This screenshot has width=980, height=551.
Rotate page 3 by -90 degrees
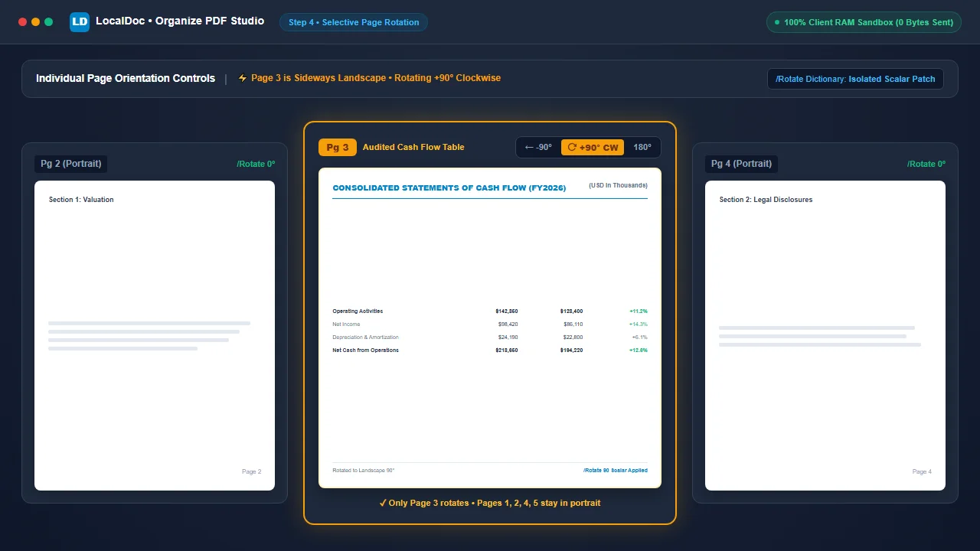[x=538, y=148]
